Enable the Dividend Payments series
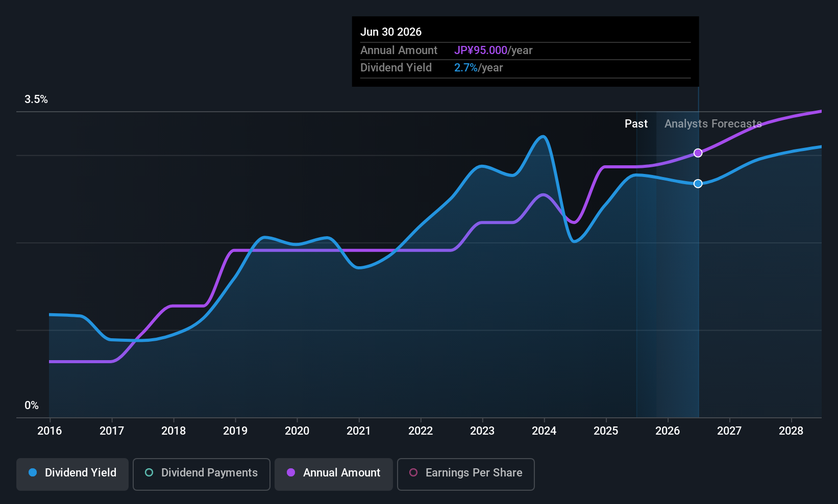Viewport: 838px width, 504px height. coord(202,474)
